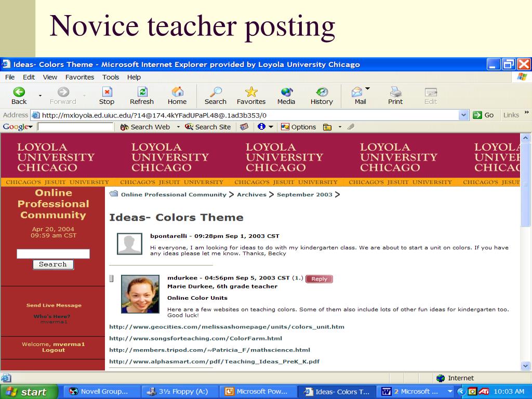Click Send Live Message link
Image resolution: width=532 pixels, height=399 pixels.
(54, 305)
